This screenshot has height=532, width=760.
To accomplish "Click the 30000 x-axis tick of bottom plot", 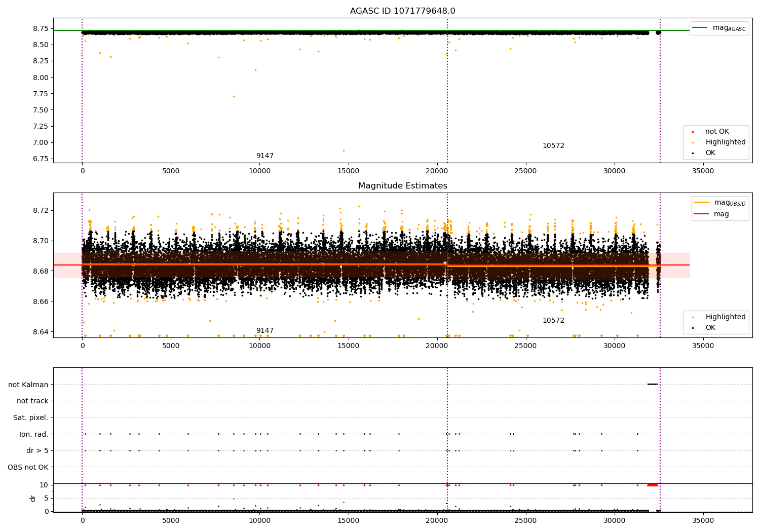I will coord(615,520).
